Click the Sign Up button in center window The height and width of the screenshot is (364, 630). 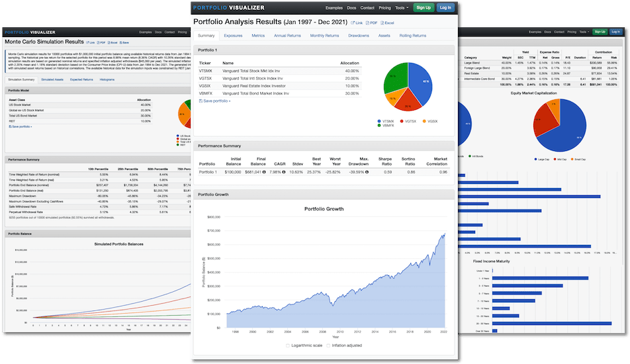(x=424, y=8)
